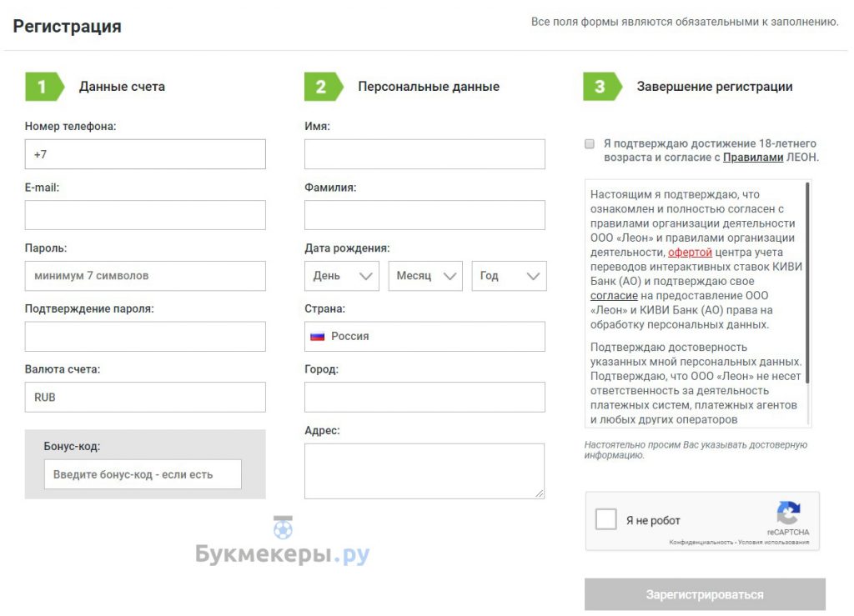Open the Правилами ЛЕОН link
The image size is (854, 616).
click(753, 158)
